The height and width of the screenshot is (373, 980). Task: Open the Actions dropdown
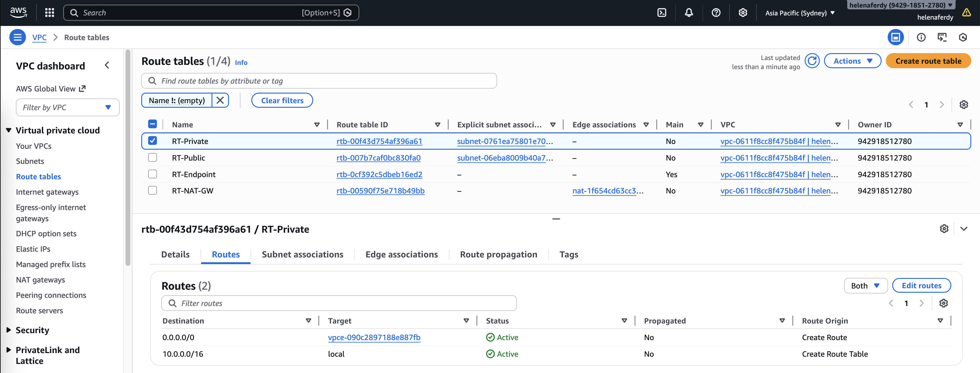(852, 61)
